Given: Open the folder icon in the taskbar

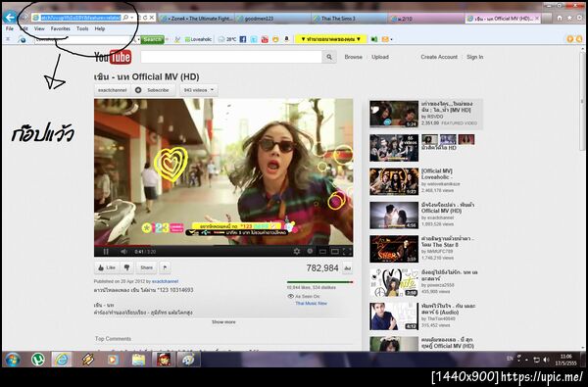Looking at the screenshot, I should [x=138, y=360].
